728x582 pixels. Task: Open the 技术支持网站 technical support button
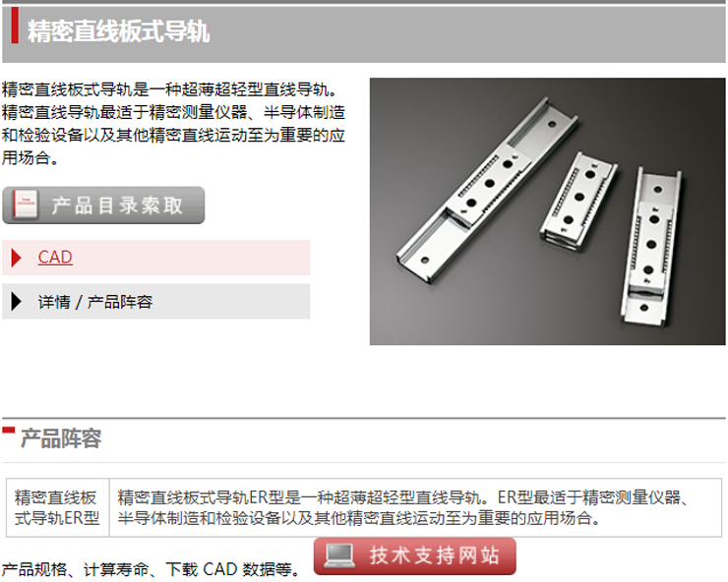click(414, 556)
